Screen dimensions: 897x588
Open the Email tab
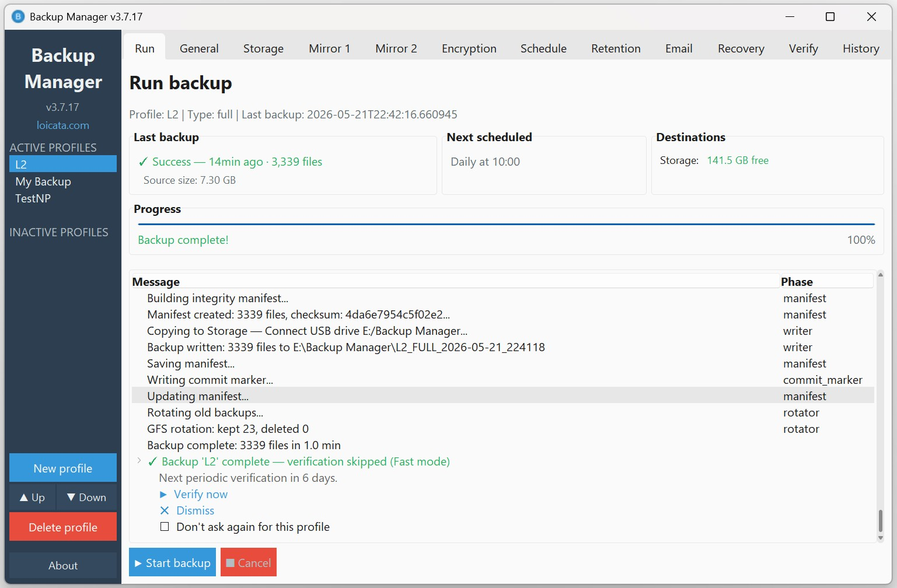click(679, 48)
